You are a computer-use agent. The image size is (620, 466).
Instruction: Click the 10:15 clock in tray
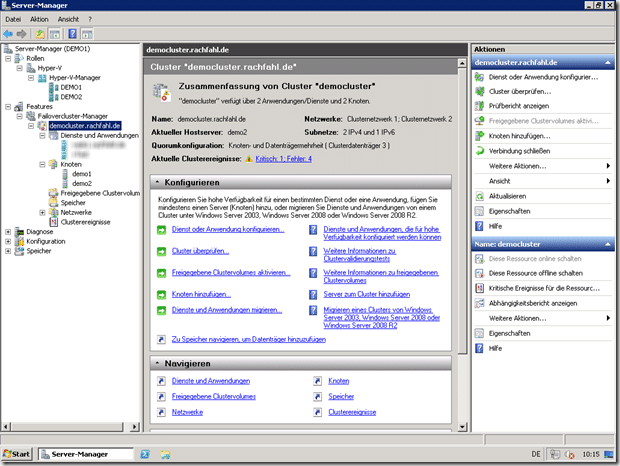click(591, 454)
